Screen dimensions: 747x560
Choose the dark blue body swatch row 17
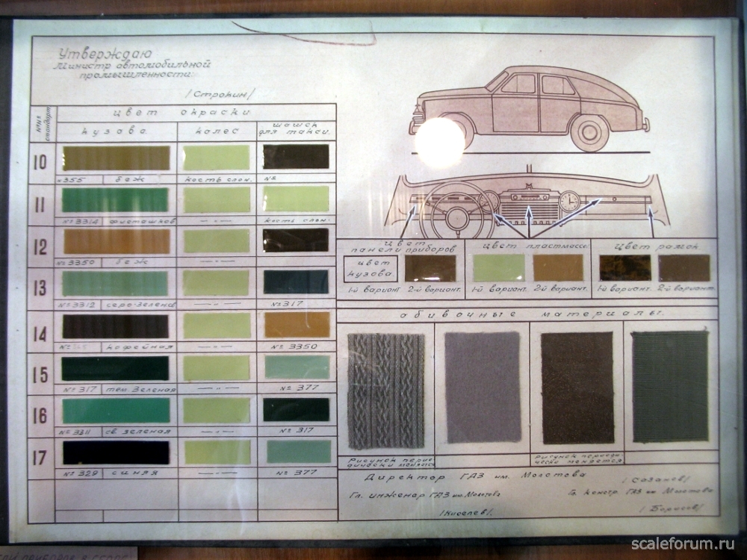(117, 452)
